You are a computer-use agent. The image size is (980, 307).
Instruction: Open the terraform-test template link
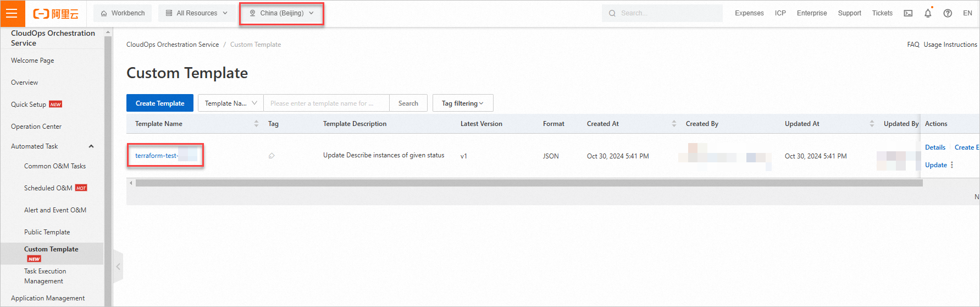(x=157, y=156)
